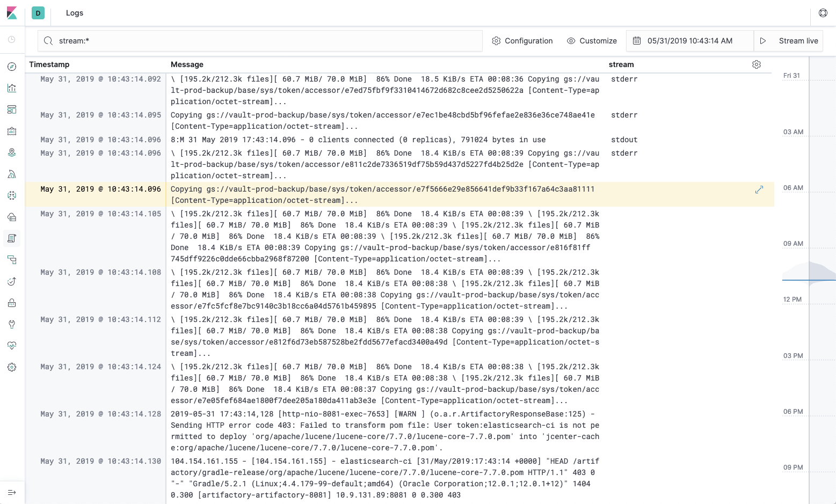This screenshot has width=836, height=504.
Task: Collapse the navigation sidebar
Action: click(x=12, y=492)
